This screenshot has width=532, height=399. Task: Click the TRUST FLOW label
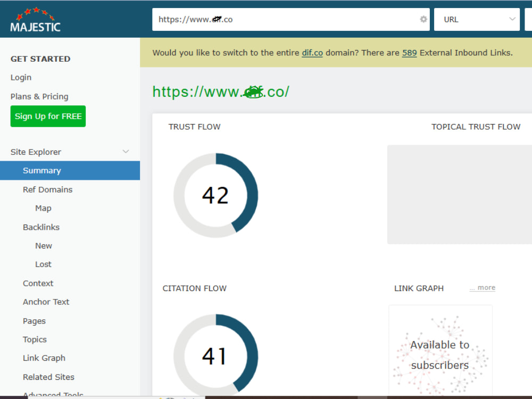(x=194, y=127)
